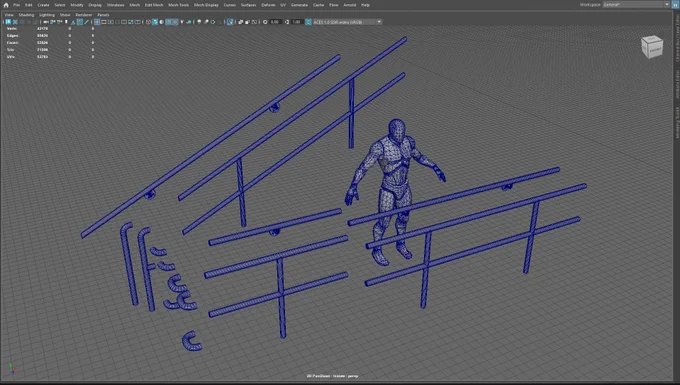Open the Select menu

click(60, 5)
